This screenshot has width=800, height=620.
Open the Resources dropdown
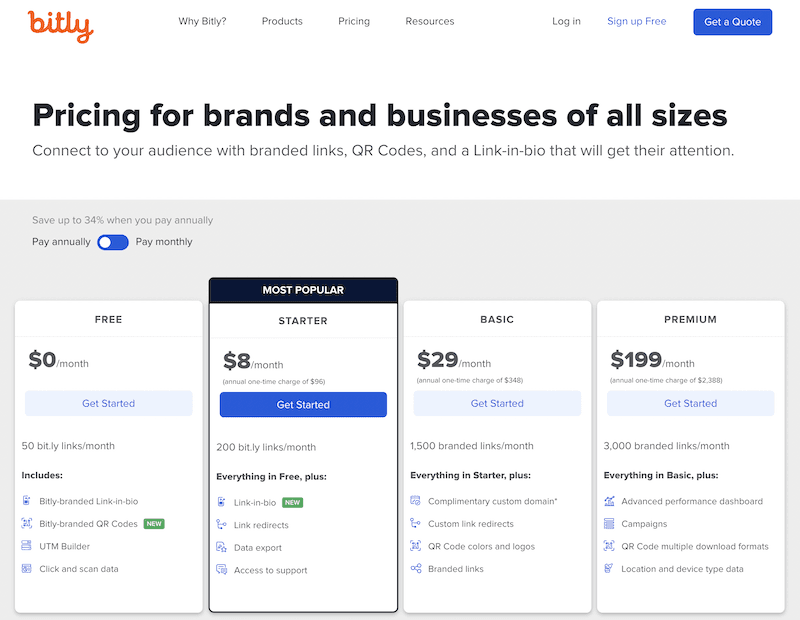tap(429, 21)
